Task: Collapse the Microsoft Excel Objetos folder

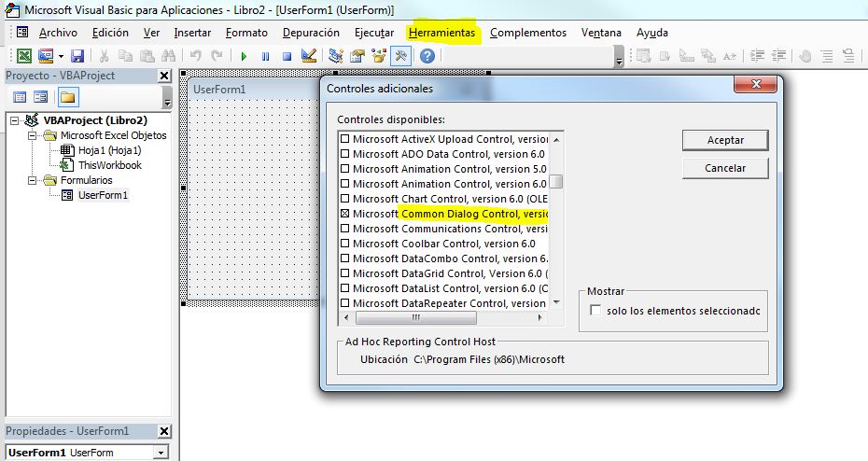Action: 32,135
